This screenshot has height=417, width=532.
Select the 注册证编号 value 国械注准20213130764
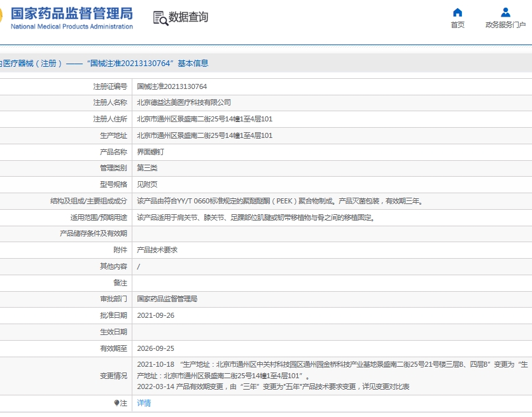[172, 86]
